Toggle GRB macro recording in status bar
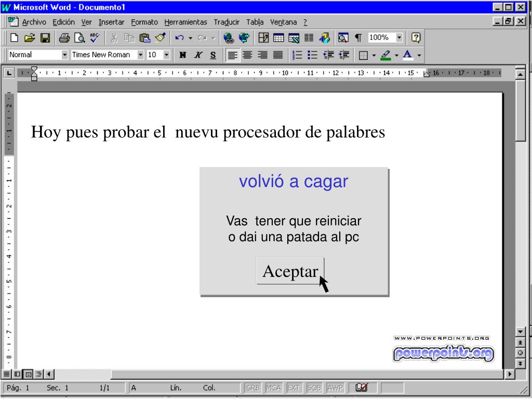Image resolution: width=532 pixels, height=399 pixels. coord(253,388)
